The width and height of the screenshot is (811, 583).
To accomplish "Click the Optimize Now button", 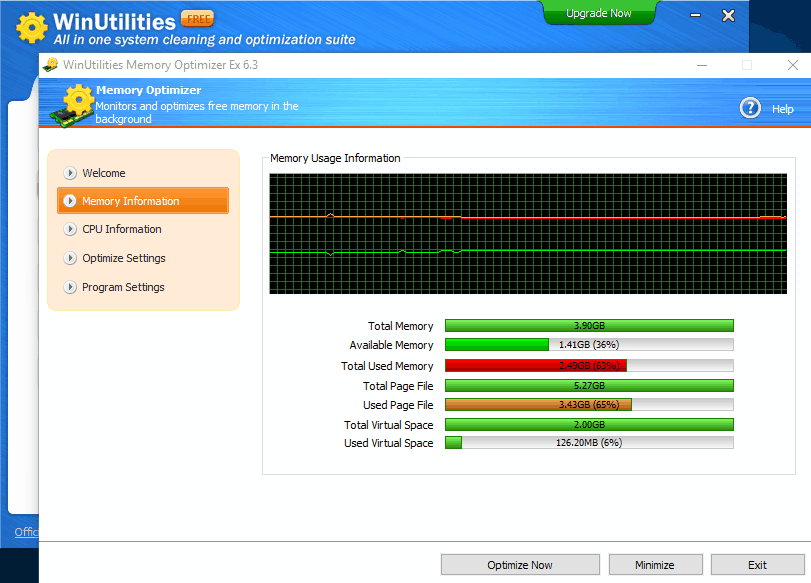I will point(520,565).
